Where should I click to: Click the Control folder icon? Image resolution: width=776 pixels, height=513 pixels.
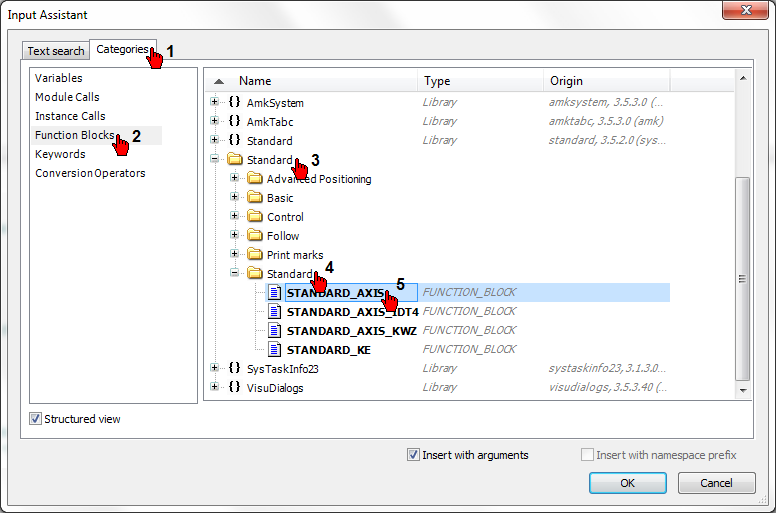click(x=255, y=216)
